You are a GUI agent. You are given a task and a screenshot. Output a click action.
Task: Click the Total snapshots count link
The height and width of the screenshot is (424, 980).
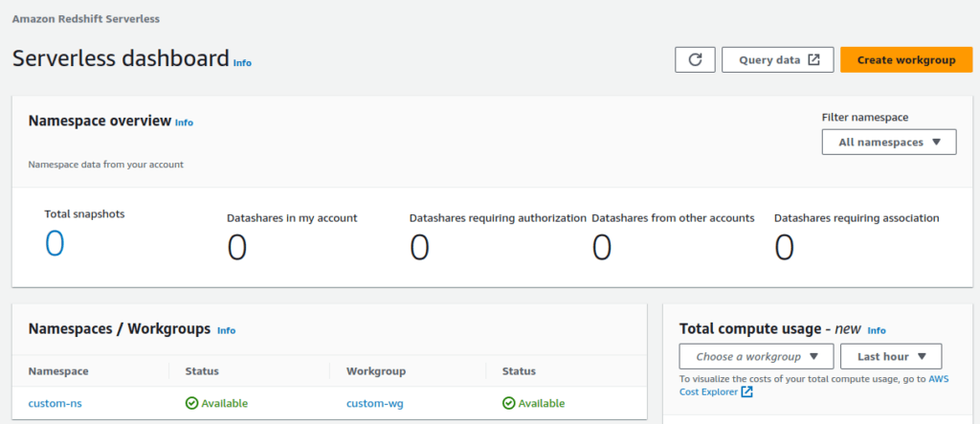click(55, 244)
